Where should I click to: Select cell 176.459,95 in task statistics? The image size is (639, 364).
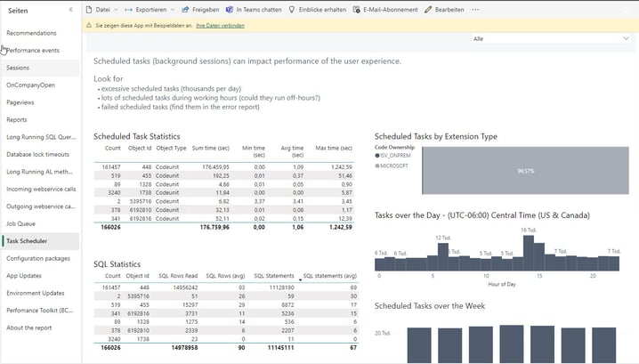click(x=215, y=167)
